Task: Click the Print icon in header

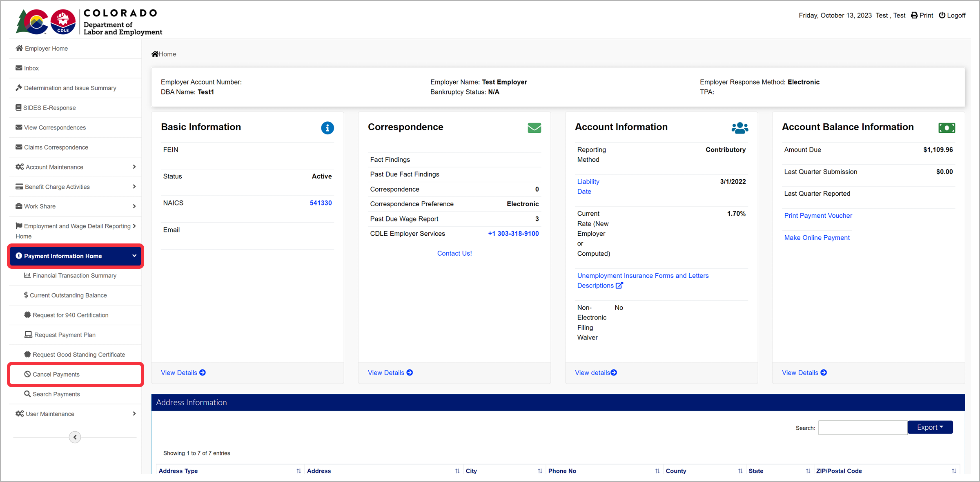Action: (914, 16)
